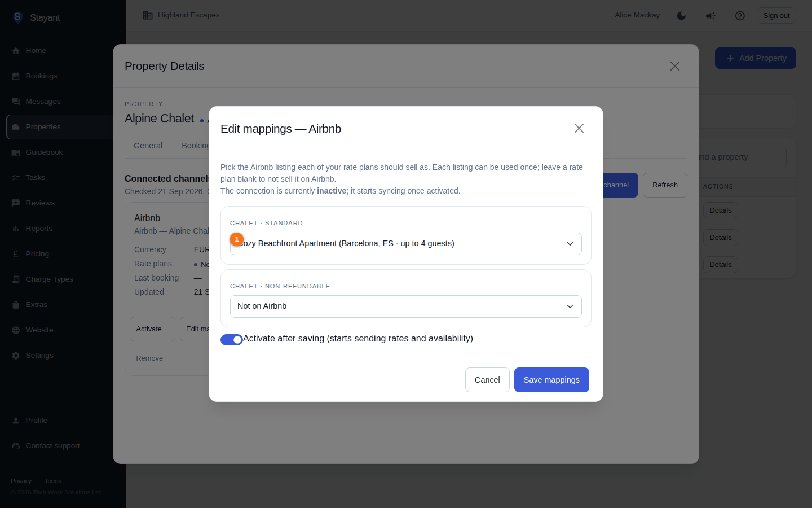Open Bookings calendar icon in sidebar
Viewport: 812px width, 508px height.
(x=16, y=76)
